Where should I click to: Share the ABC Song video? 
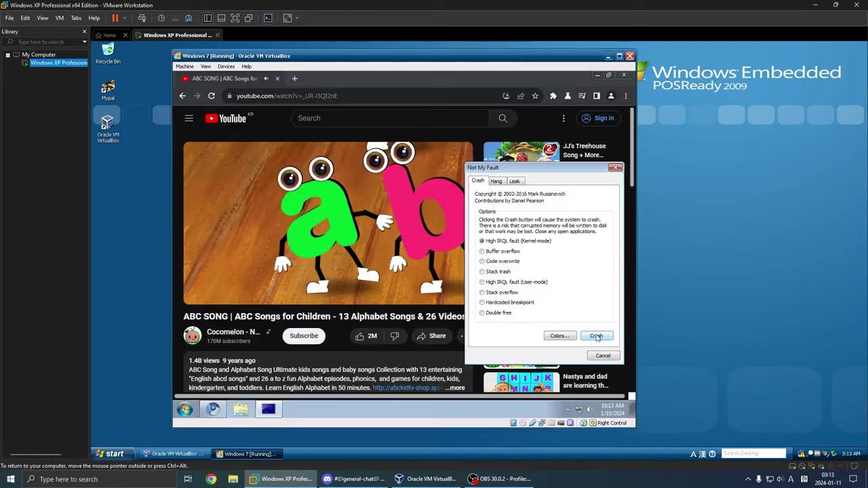431,336
